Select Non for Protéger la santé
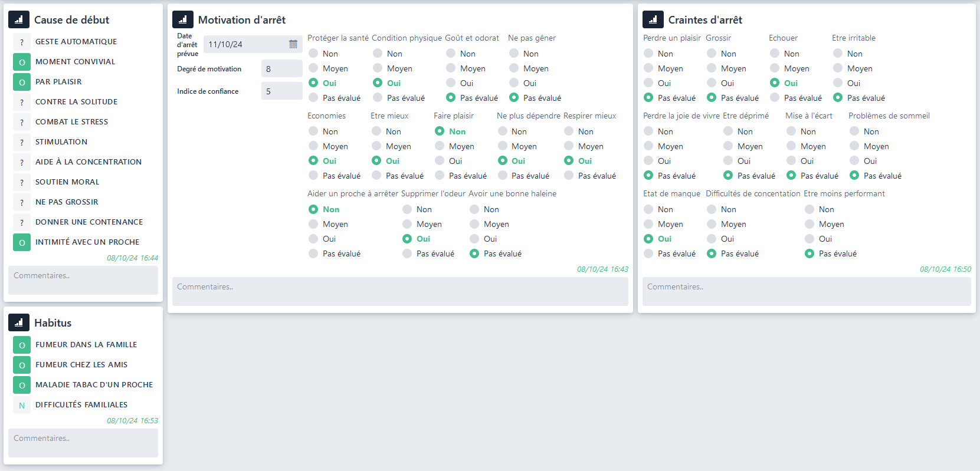Screen dimensions: 980x471 pyautogui.click(x=313, y=54)
